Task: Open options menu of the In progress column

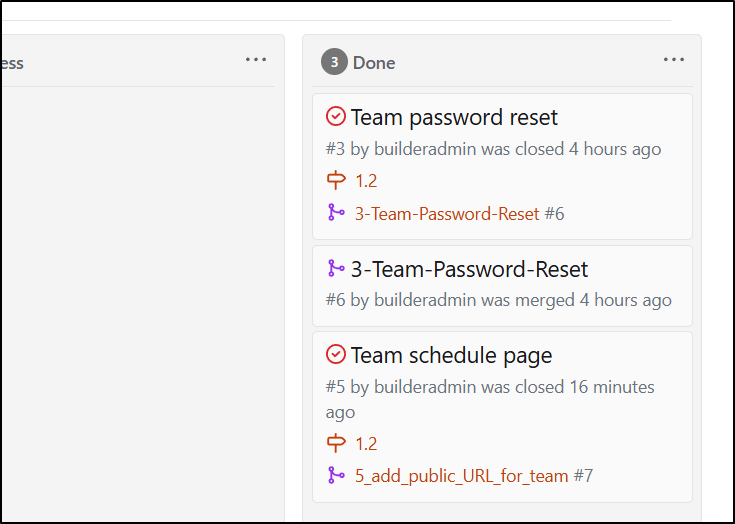Action: pos(256,60)
